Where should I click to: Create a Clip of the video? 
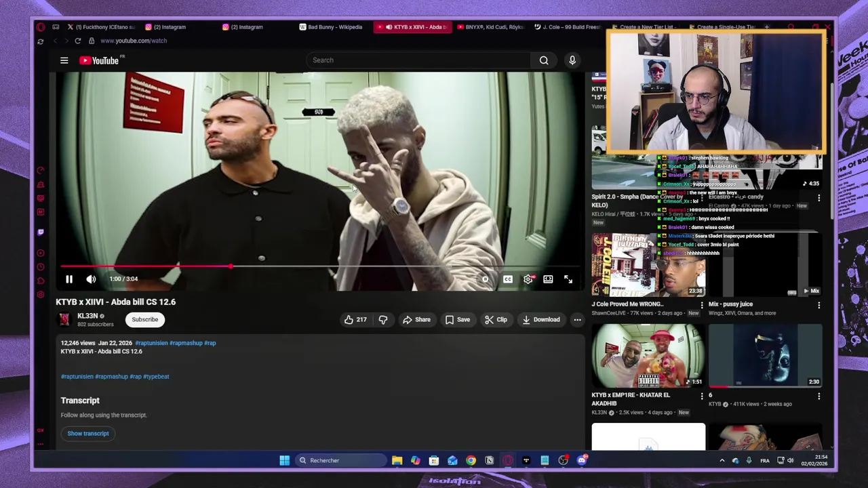496,319
